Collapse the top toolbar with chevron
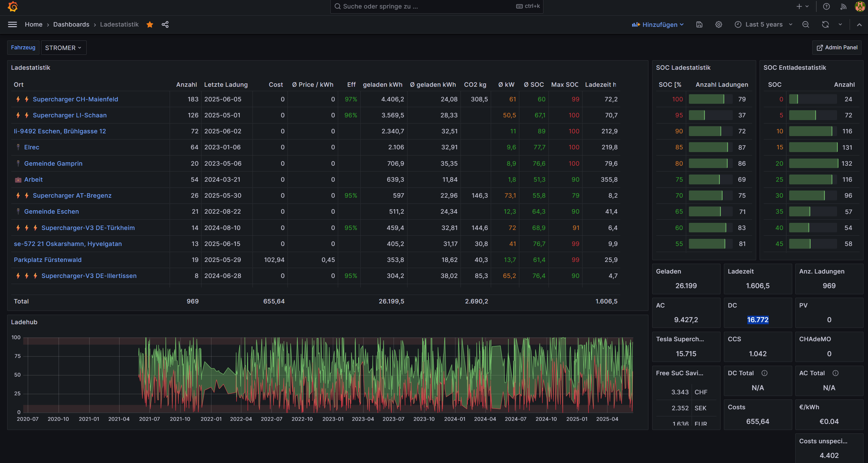The height and width of the screenshot is (463, 868). coord(859,24)
